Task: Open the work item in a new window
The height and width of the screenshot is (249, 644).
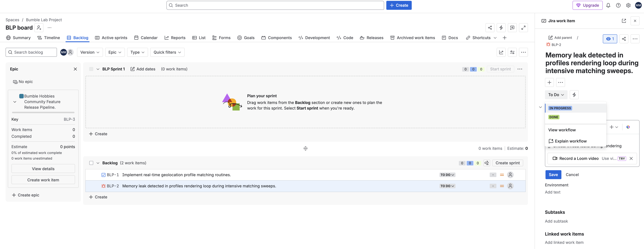Action: (x=624, y=21)
